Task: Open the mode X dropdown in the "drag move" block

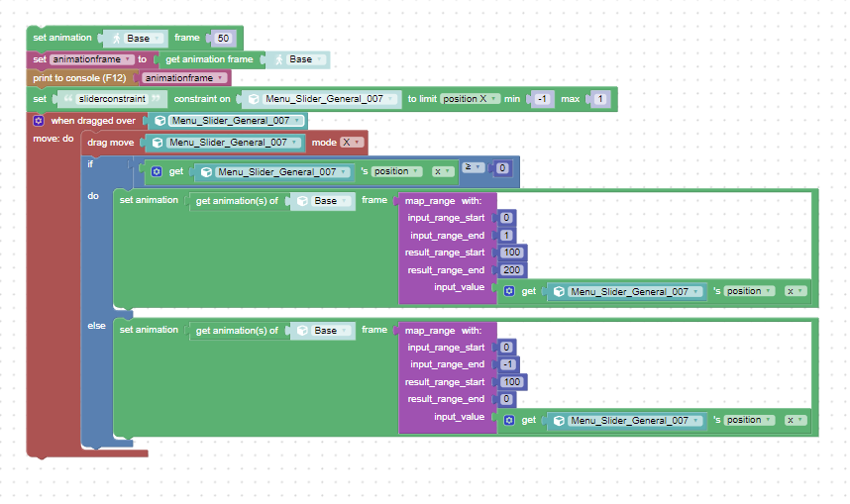Action: 351,142
